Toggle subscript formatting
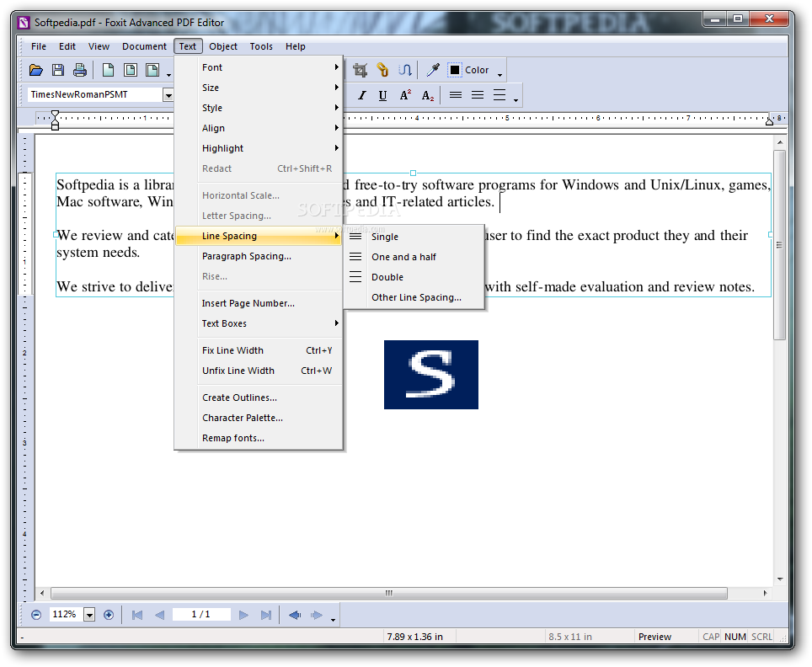The image size is (812, 667). 427,95
